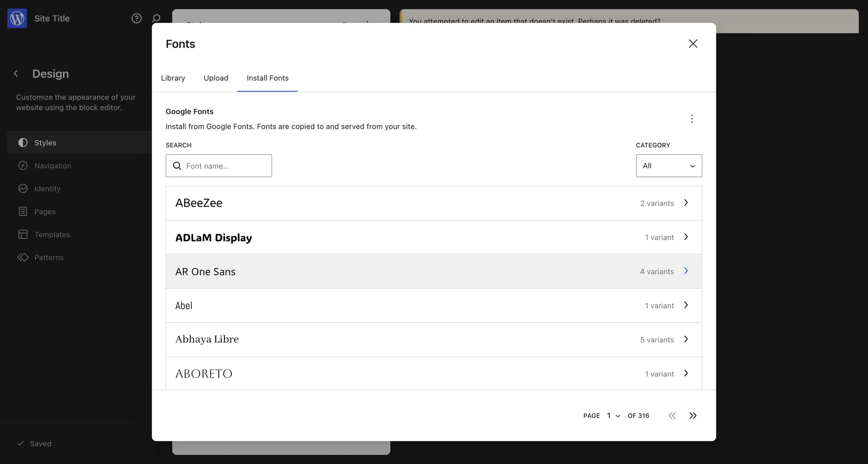Open Patterns in the Design menu
The image size is (868, 464).
pos(79,257)
